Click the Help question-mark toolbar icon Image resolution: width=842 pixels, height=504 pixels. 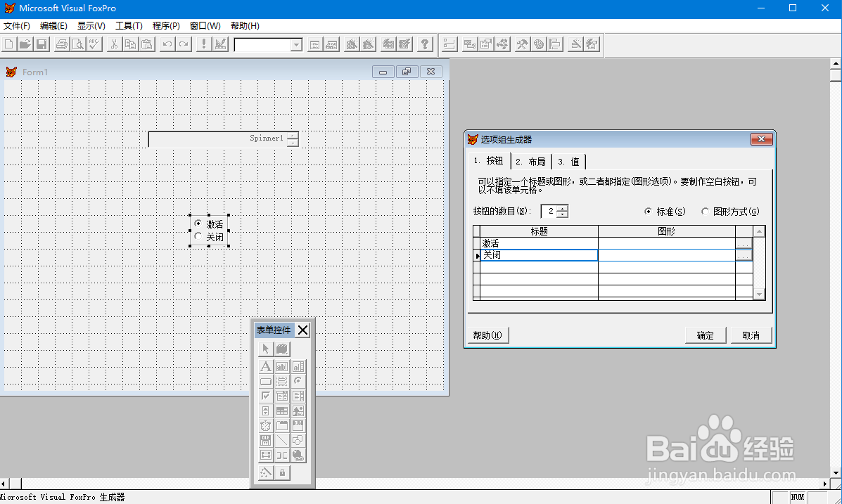pyautogui.click(x=425, y=44)
